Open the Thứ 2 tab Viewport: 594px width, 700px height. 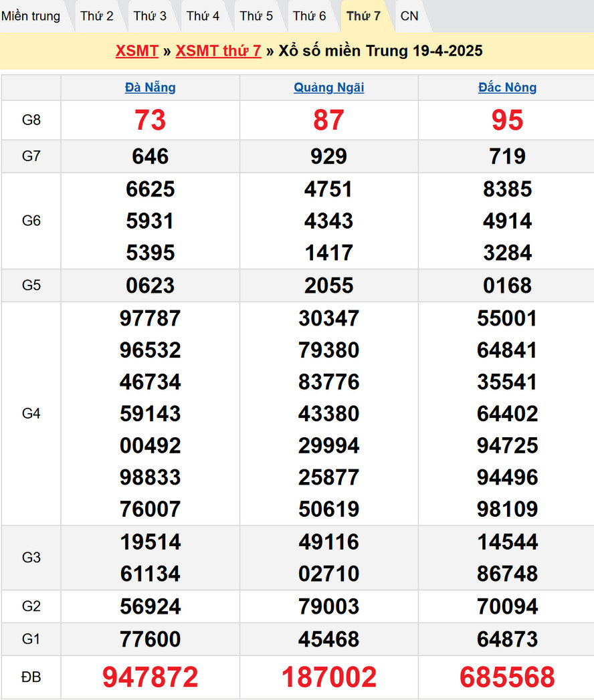coord(97,16)
